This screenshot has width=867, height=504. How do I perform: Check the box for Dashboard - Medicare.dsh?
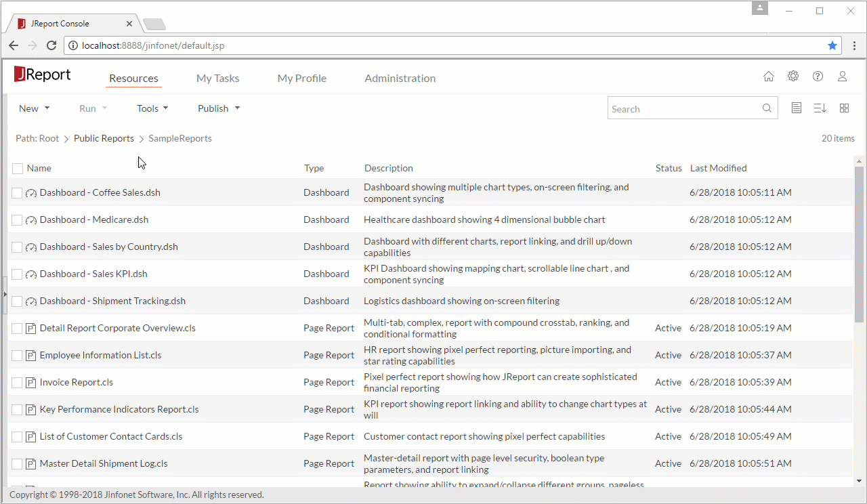17,220
